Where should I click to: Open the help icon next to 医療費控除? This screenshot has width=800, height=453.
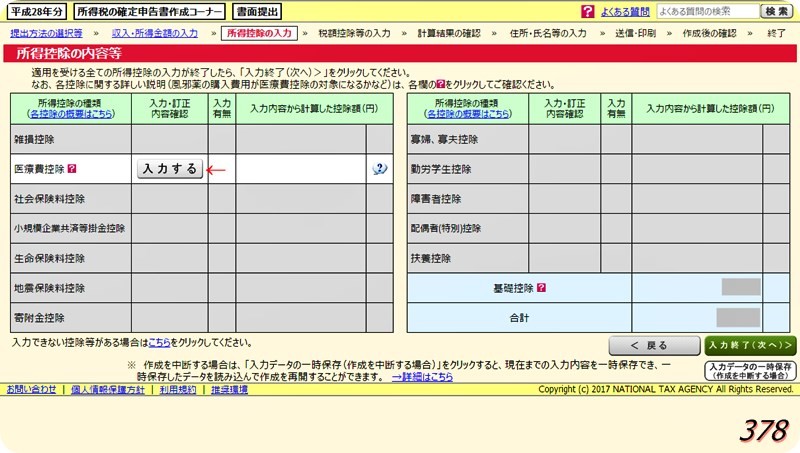point(72,168)
